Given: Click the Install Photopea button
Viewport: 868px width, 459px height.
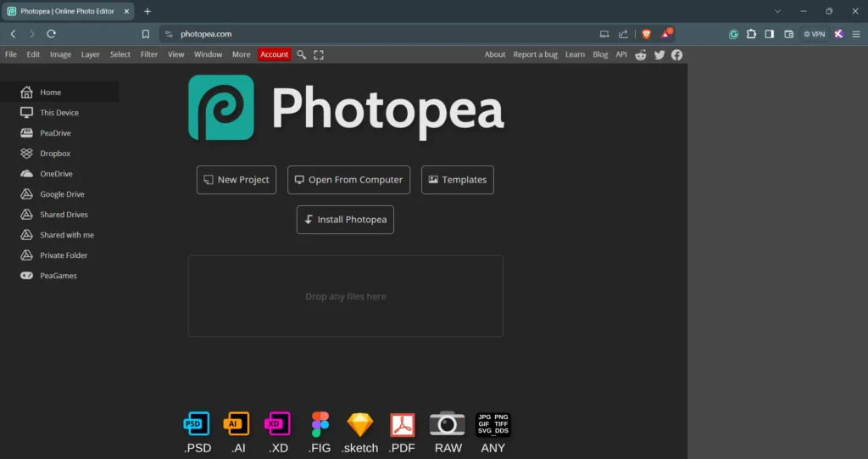Looking at the screenshot, I should [346, 220].
